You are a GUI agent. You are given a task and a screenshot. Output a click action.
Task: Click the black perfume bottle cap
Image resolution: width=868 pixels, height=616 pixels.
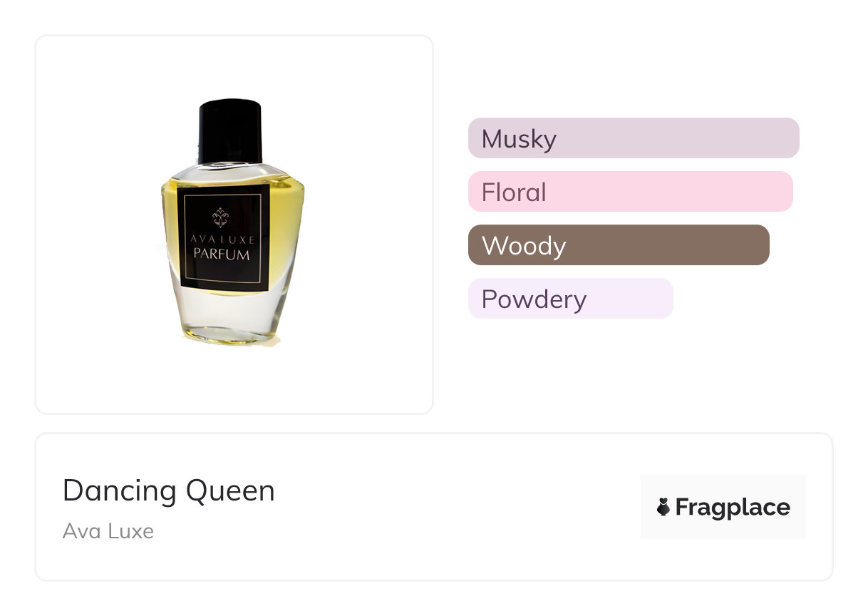[x=231, y=130]
